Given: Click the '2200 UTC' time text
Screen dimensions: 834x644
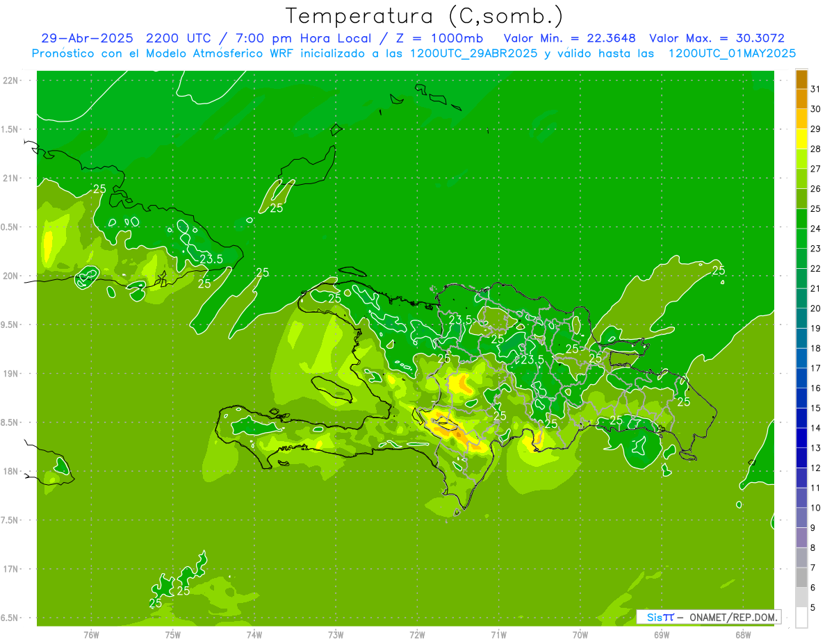Looking at the screenshot, I should (x=181, y=38).
